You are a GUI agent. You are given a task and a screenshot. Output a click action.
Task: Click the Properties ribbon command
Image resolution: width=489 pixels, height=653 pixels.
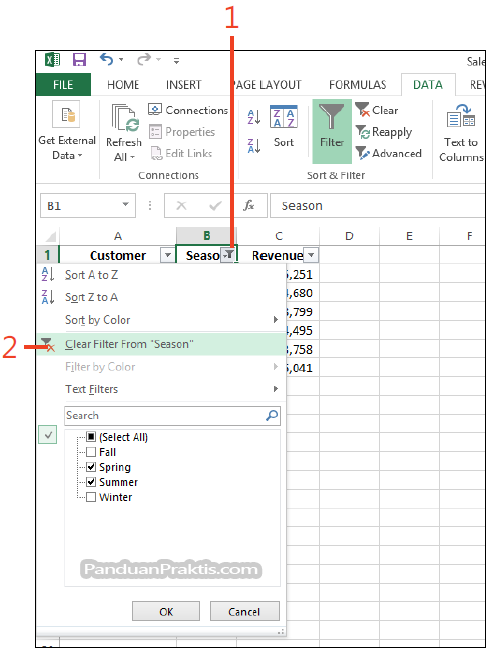pyautogui.click(x=182, y=132)
